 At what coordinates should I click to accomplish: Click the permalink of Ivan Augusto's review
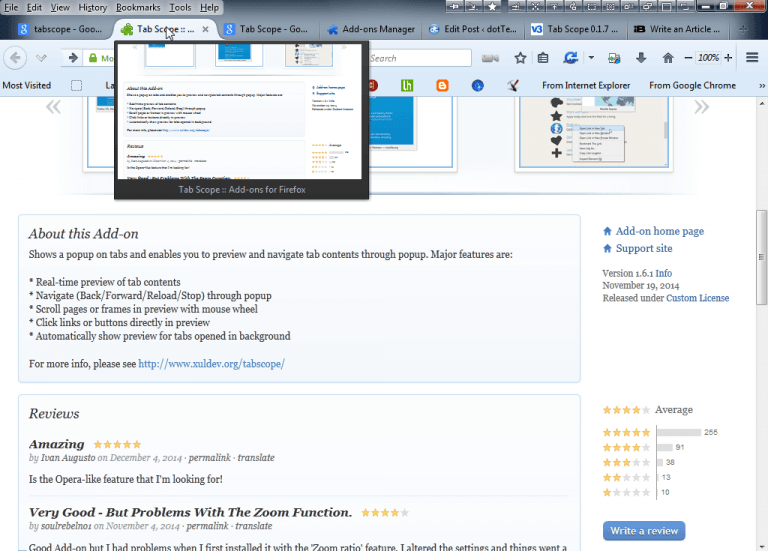209,457
